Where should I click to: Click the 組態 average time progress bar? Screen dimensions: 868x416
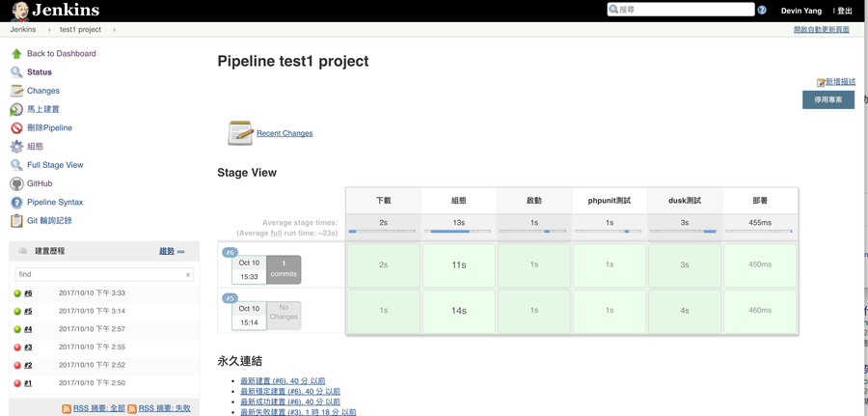tap(457, 231)
